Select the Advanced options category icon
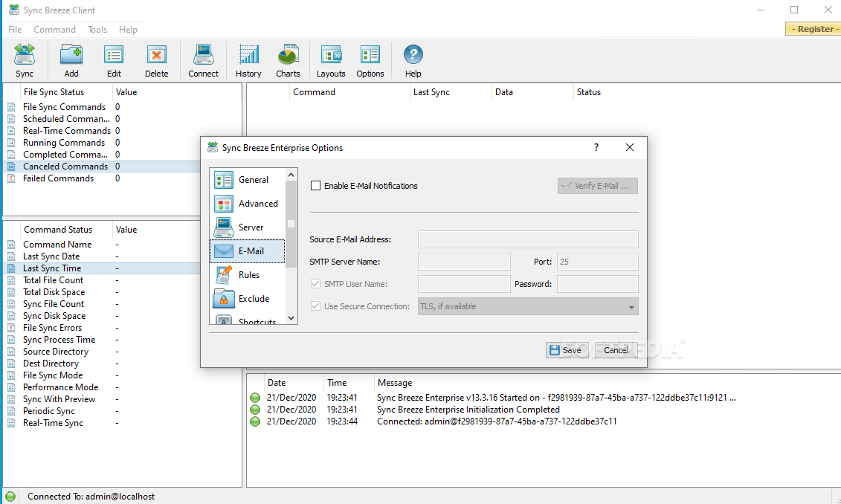Viewport: 841px width, 504px height. click(x=224, y=204)
